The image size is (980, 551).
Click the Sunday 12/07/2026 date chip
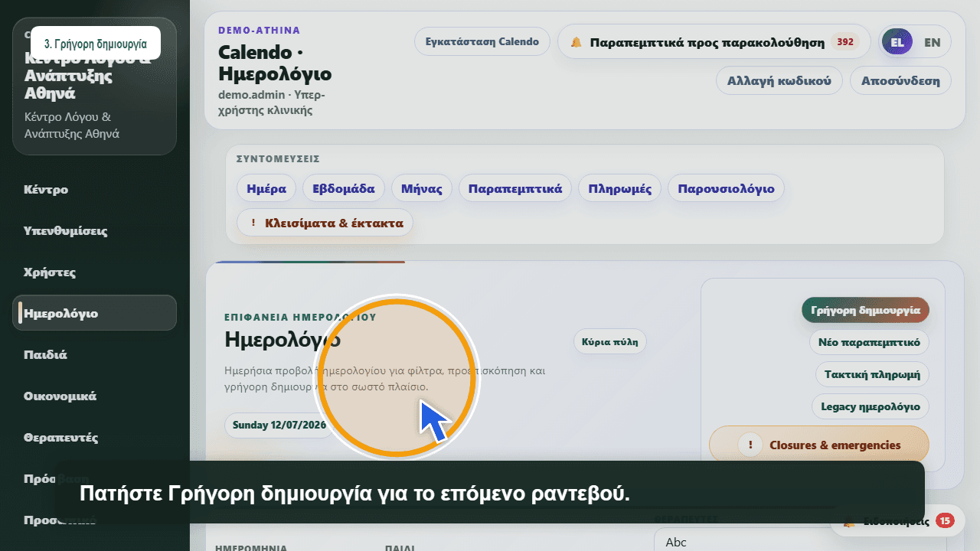coord(279,425)
